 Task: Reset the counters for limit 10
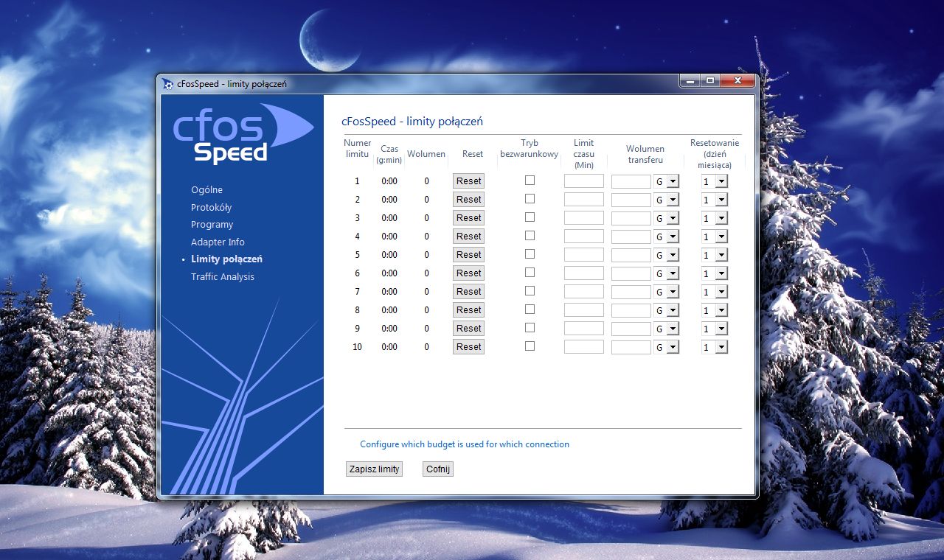click(x=468, y=347)
